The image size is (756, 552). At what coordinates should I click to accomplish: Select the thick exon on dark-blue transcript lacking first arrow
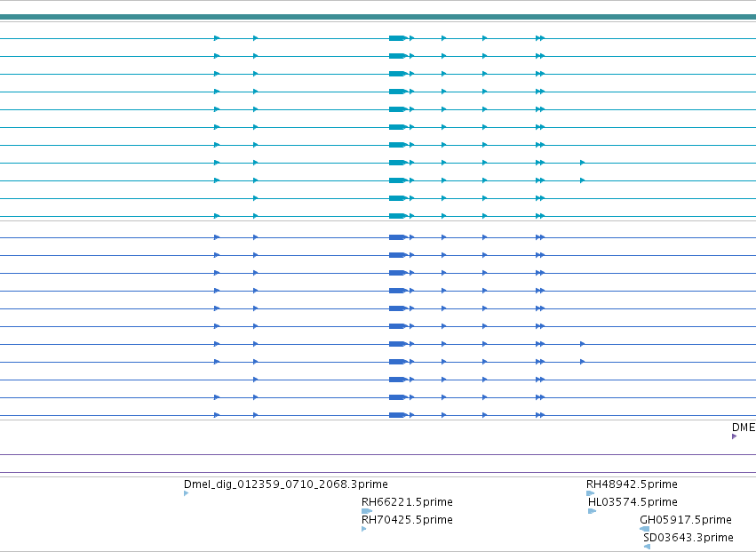tap(398, 380)
